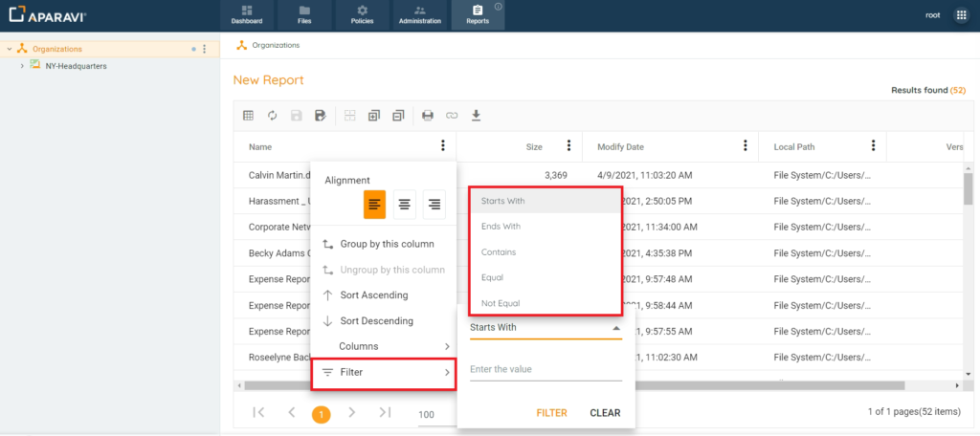The width and height of the screenshot is (980, 436).
Task: Select the align right option
Action: click(x=434, y=204)
